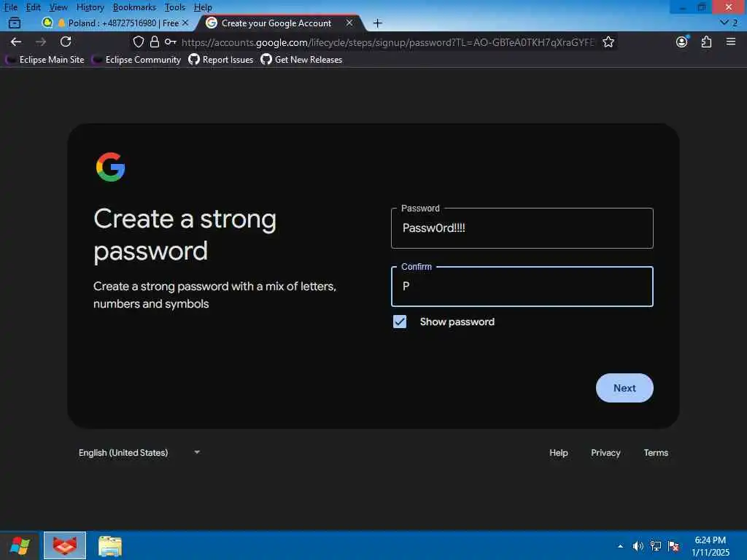Open Eclipse Community bookmark
The width and height of the screenshot is (747, 560).
tap(136, 60)
